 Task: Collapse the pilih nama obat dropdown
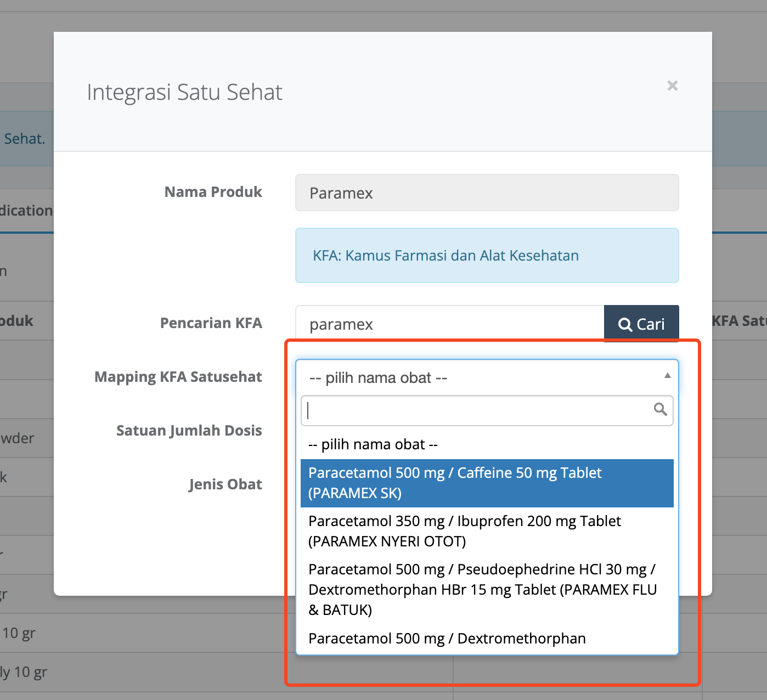coord(487,377)
